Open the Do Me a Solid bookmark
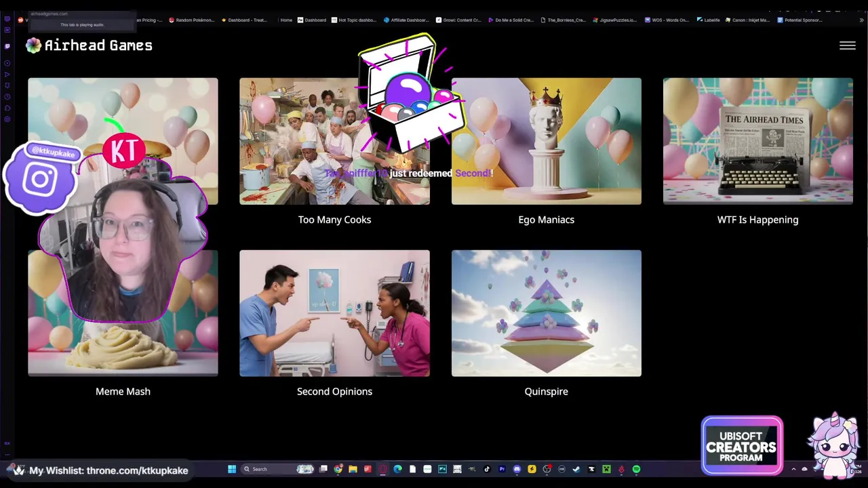 511,20
